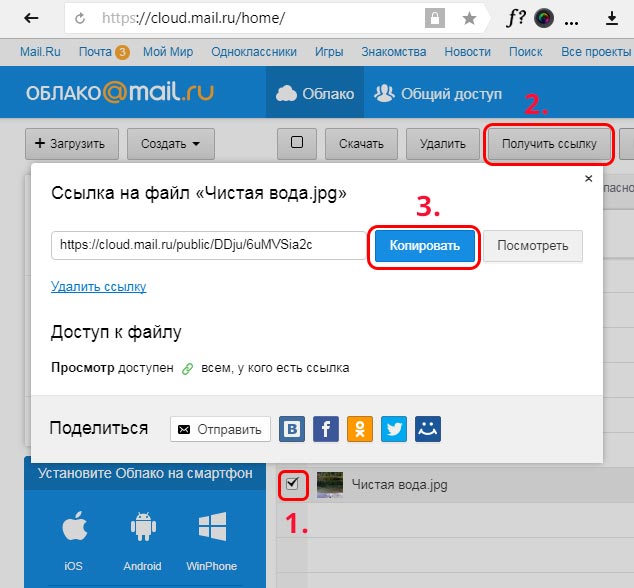Click the f? extension icon
Image resolution: width=634 pixels, height=588 pixels.
(x=516, y=18)
